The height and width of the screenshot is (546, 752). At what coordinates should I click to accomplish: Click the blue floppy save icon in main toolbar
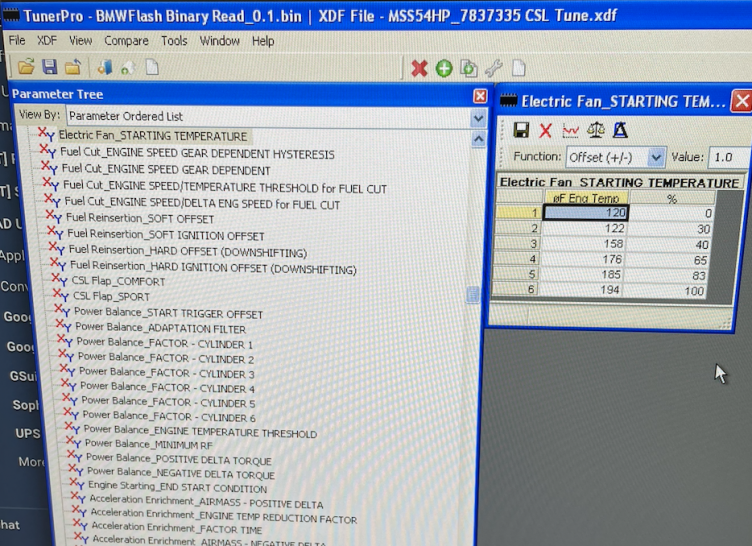point(49,67)
